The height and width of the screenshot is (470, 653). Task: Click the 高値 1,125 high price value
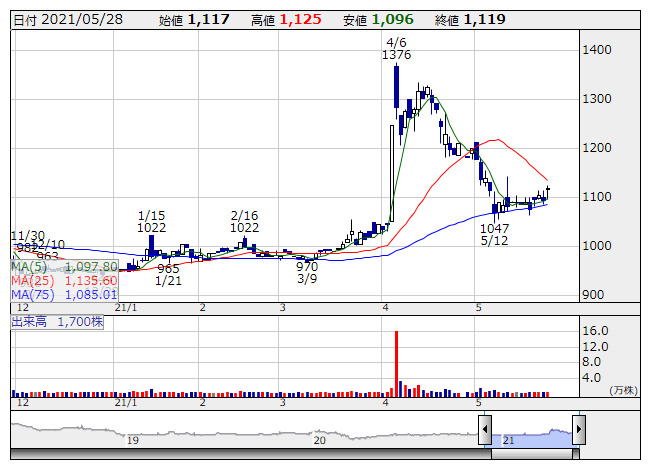pyautogui.click(x=300, y=19)
